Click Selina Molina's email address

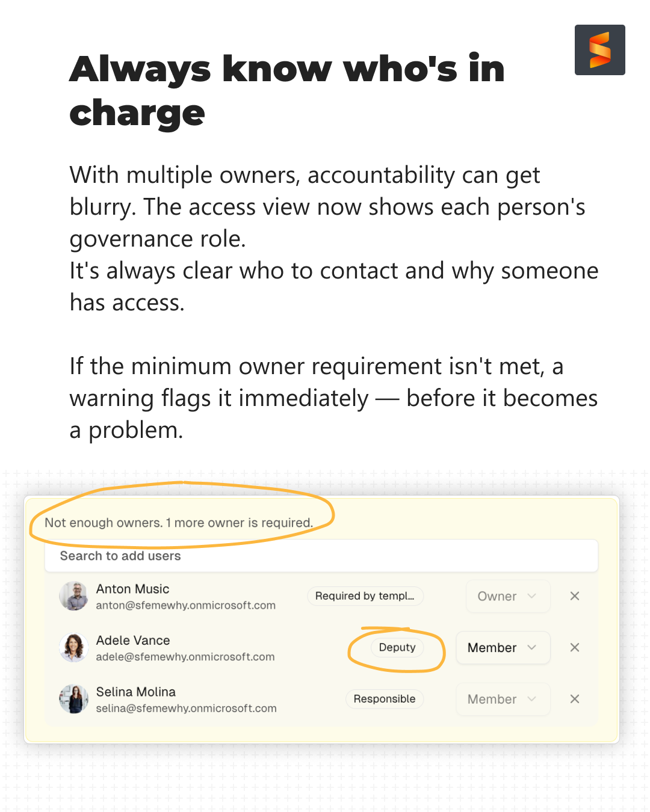[187, 709]
